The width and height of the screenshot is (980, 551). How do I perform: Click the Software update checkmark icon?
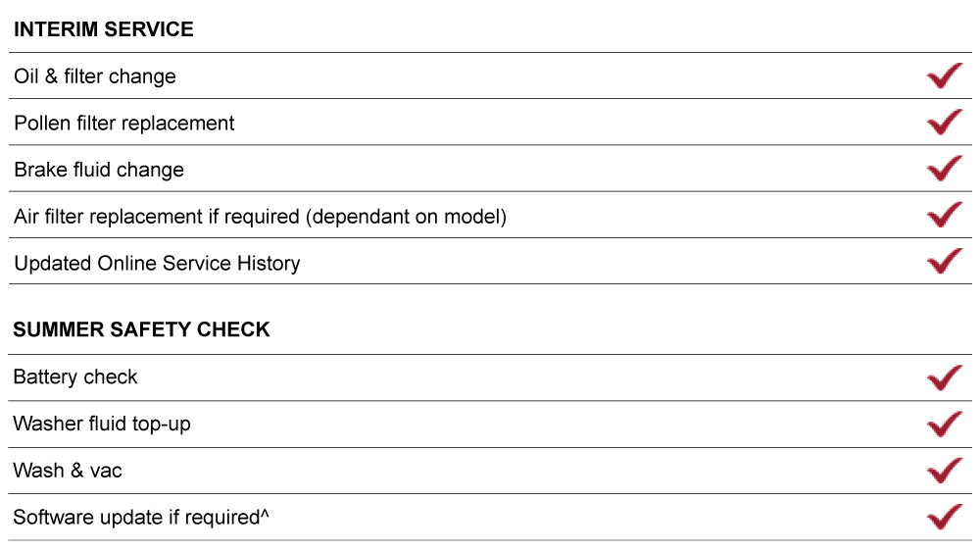[x=944, y=517]
